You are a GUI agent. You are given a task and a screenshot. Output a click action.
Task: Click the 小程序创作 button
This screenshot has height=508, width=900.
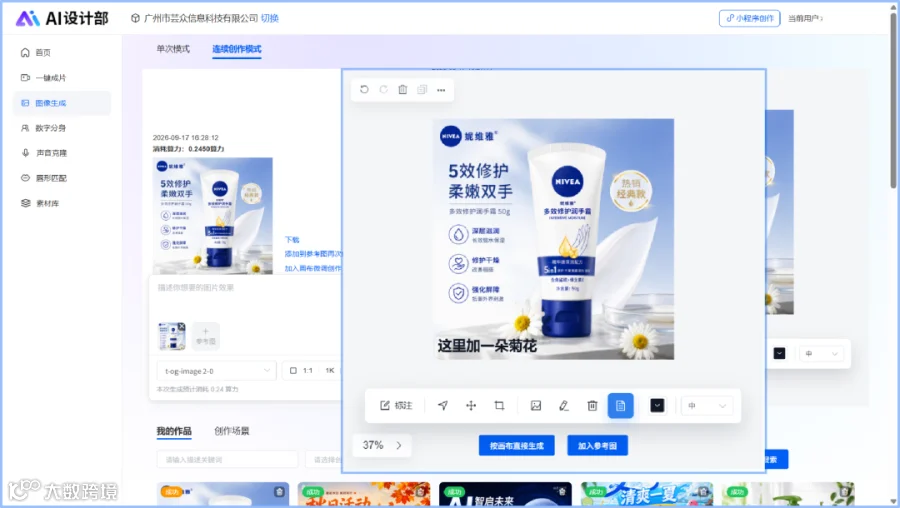[x=750, y=18]
